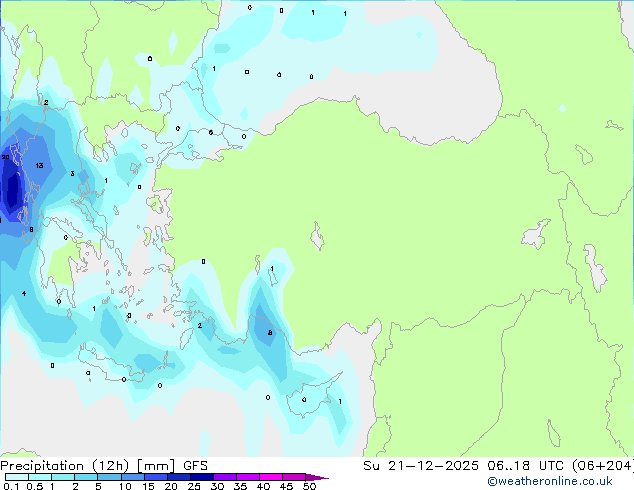Click the legend swatch between 45 and 50
Image resolution: width=634 pixels, height=490 pixels.
294,477
